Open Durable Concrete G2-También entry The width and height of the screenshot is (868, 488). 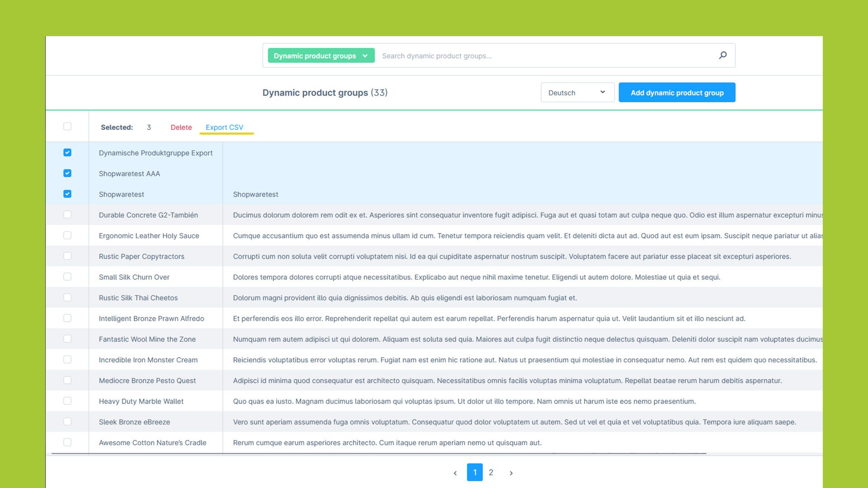[148, 215]
